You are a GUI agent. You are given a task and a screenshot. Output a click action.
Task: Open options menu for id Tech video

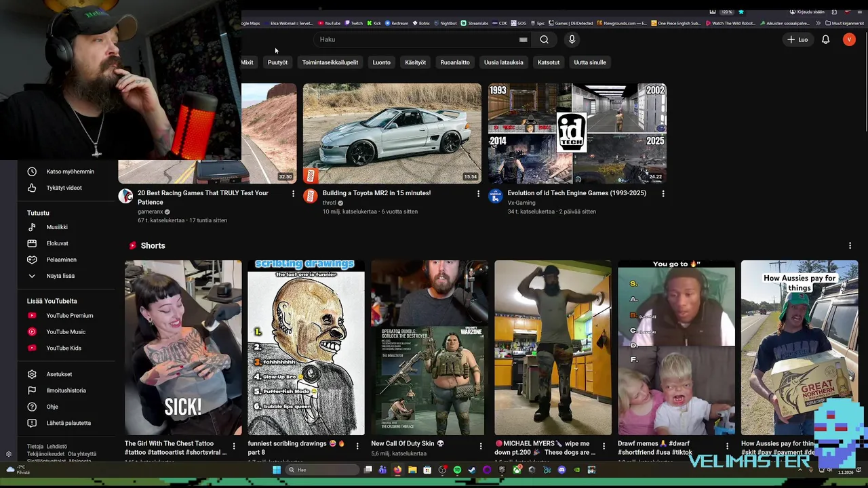pos(663,194)
